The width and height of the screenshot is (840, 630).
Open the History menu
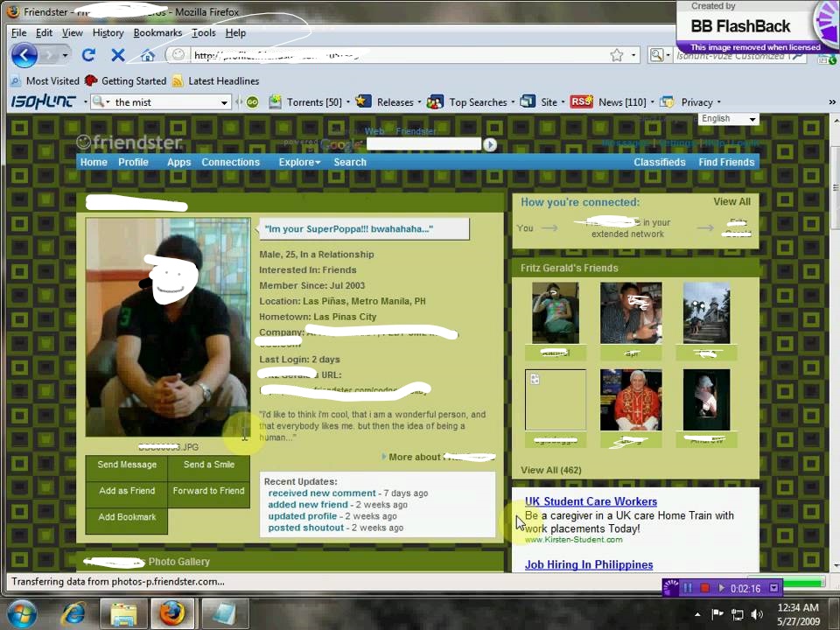[108, 32]
